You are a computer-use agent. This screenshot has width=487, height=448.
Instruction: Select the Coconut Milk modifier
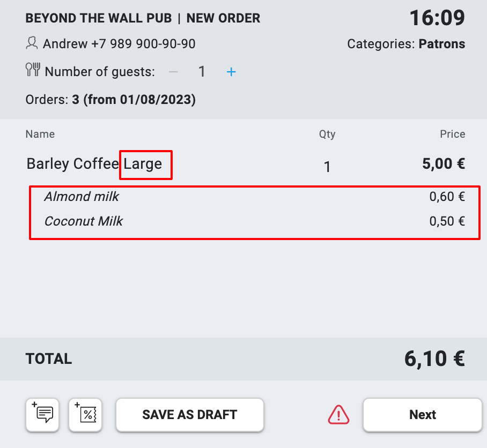[84, 221]
